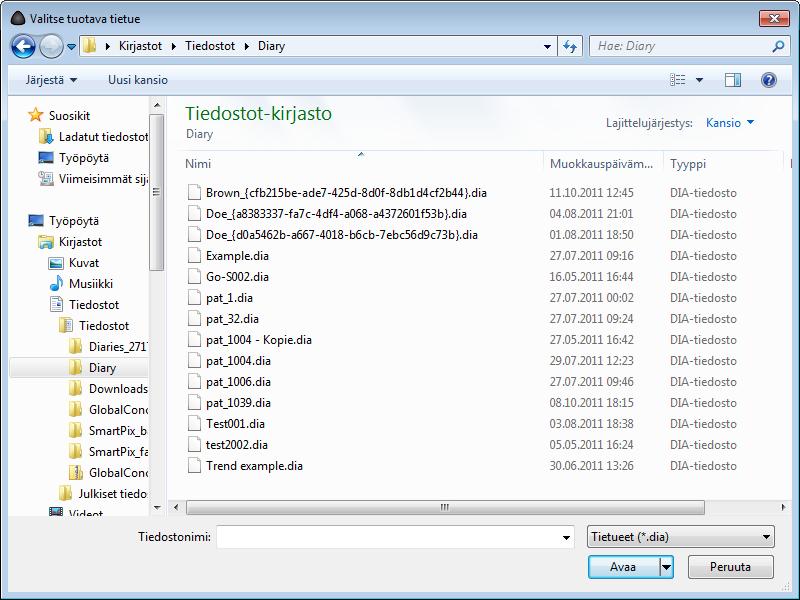Click the pat_1004.dia file icon
Viewport: 800px width, 600px height.
(x=194, y=361)
